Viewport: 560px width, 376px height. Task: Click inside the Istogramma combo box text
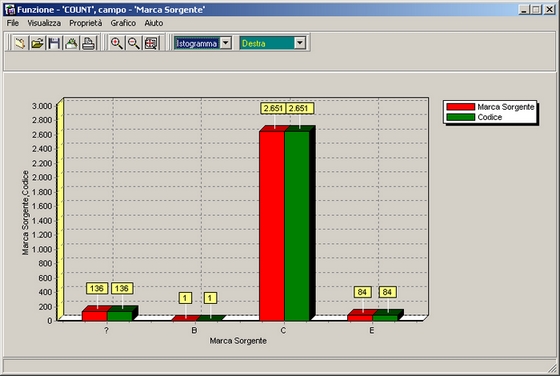click(197, 43)
